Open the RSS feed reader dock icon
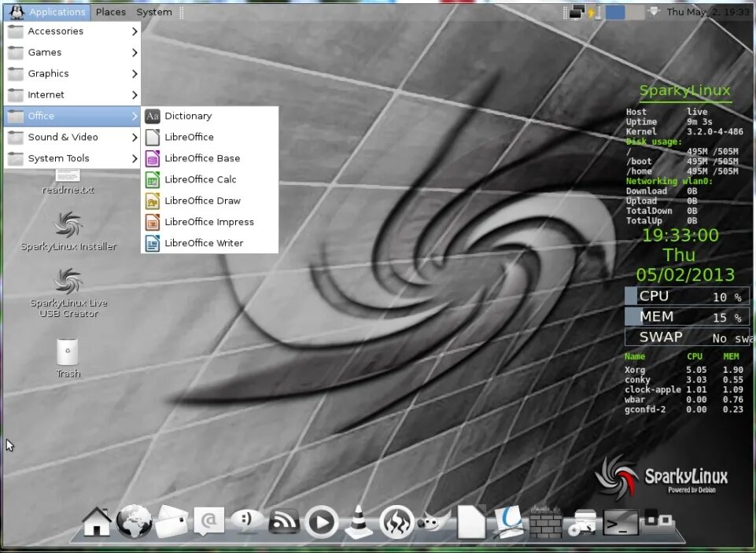This screenshot has height=553, width=756. coord(283,522)
